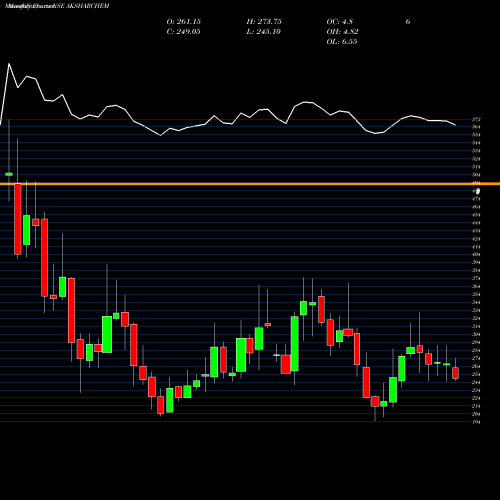Click the white indicator line's starting peak

9,64
